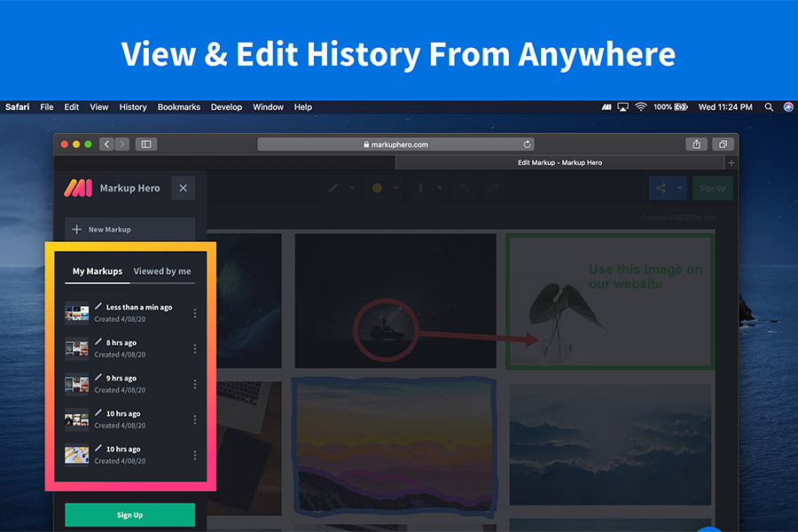The width and height of the screenshot is (798, 532).
Task: Reload the page with the refresh icon
Action: (x=528, y=144)
